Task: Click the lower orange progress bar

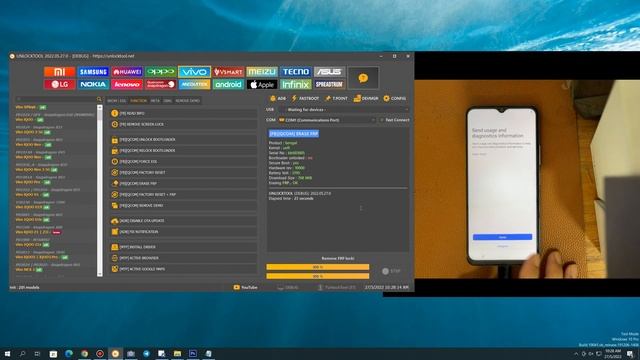Action: 318,276
